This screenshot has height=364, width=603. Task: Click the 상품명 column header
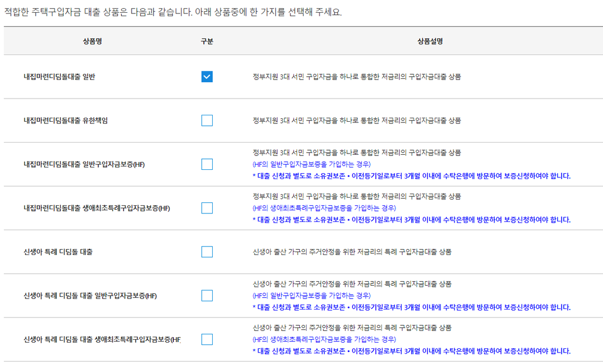pos(92,41)
